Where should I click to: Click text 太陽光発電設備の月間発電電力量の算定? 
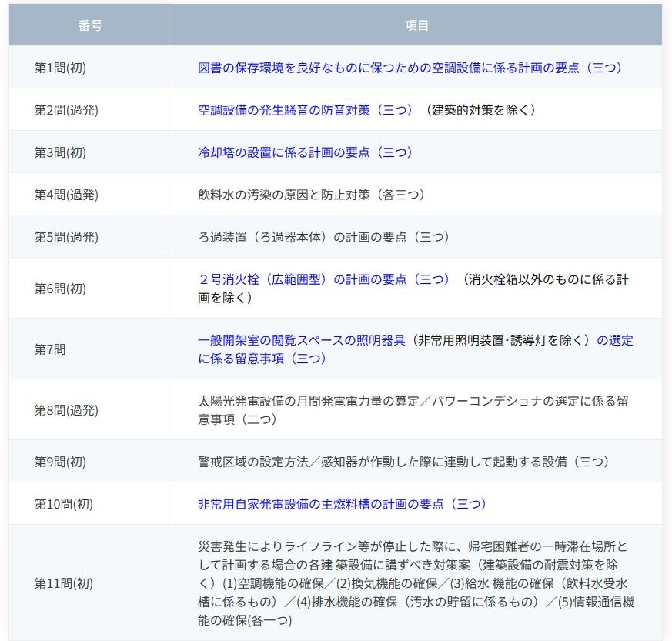[x=308, y=401]
